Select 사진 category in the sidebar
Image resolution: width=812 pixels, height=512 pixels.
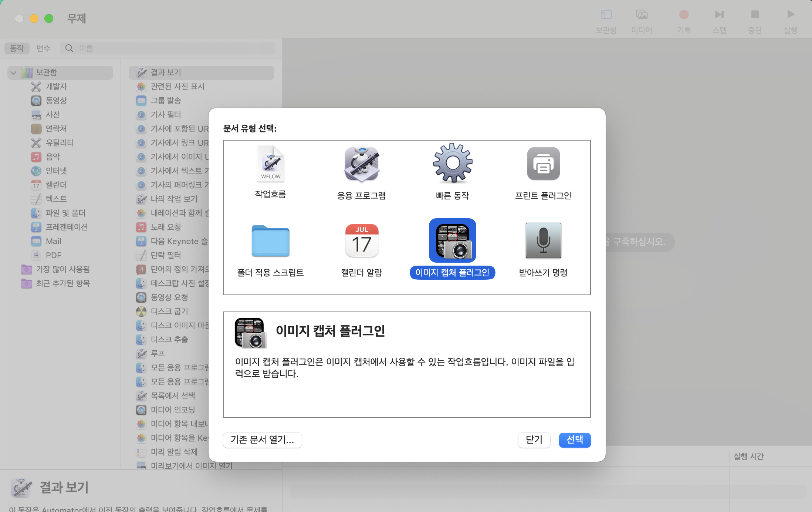tap(53, 115)
